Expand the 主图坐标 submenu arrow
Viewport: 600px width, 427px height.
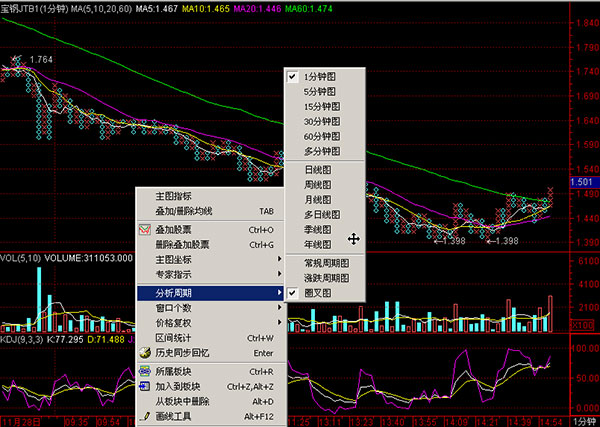click(279, 259)
